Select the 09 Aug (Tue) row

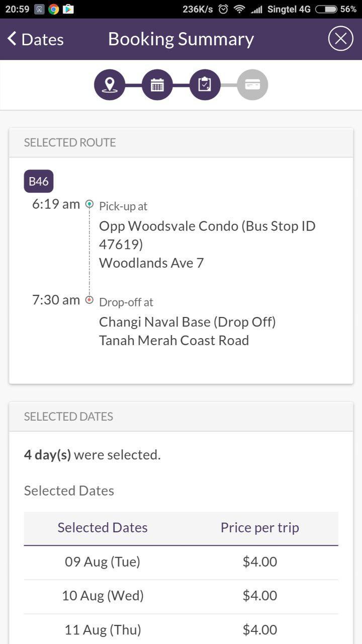(x=181, y=562)
